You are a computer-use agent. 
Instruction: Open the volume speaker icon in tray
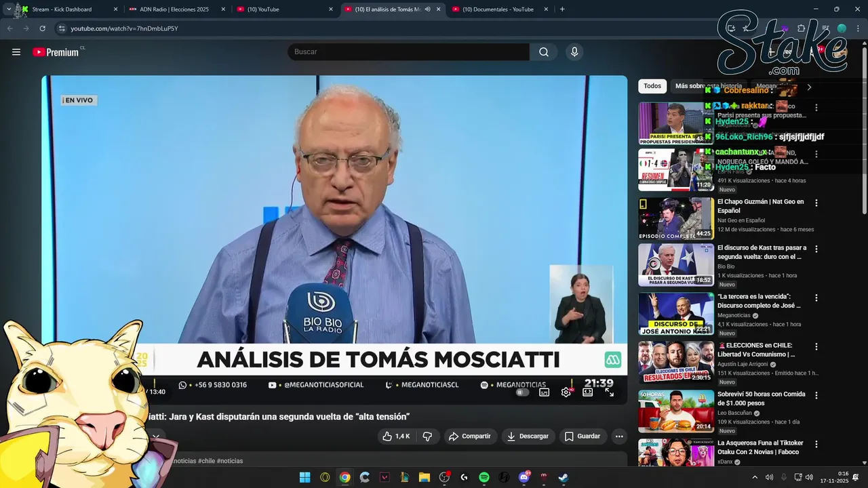pyautogui.click(x=809, y=477)
